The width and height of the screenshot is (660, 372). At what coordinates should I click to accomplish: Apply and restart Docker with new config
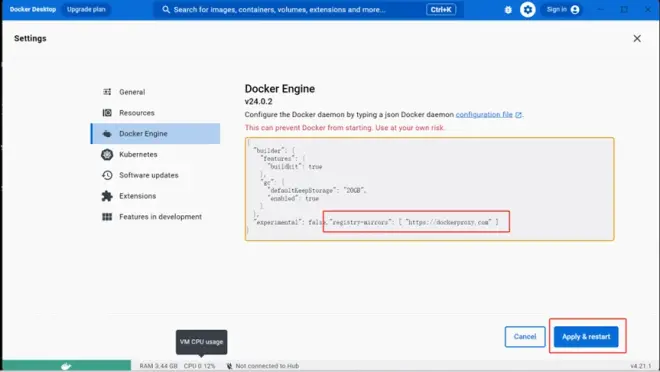pyautogui.click(x=586, y=337)
